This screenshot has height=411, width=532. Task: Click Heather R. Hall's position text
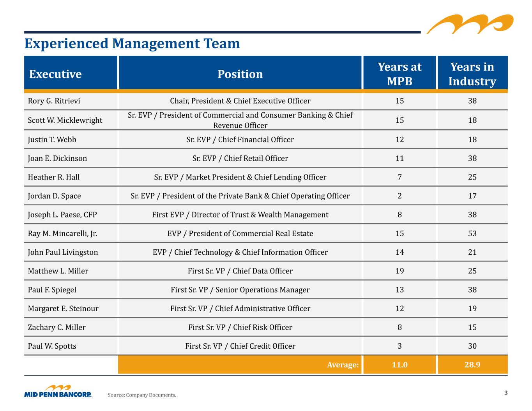(240, 177)
